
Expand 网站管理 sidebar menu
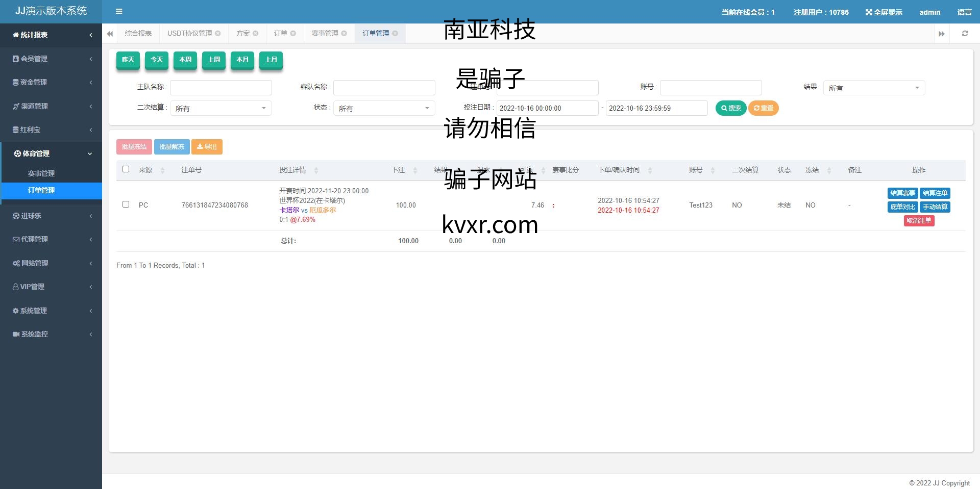click(51, 263)
